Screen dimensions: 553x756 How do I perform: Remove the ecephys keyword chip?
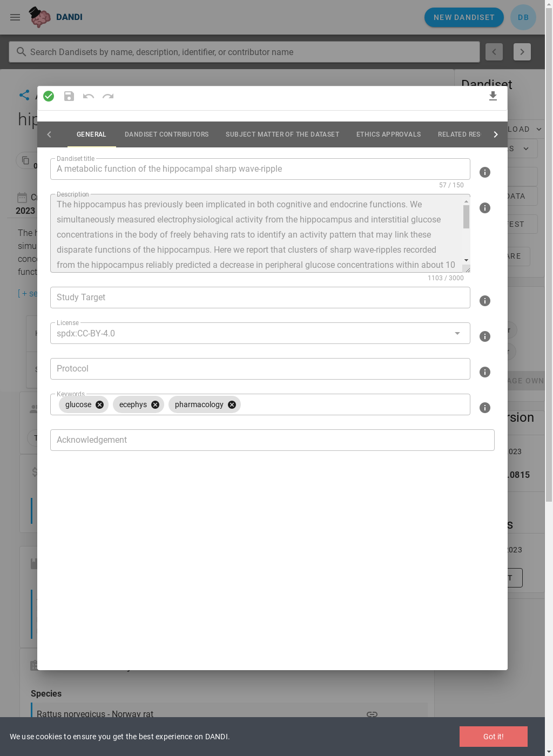pos(155,404)
